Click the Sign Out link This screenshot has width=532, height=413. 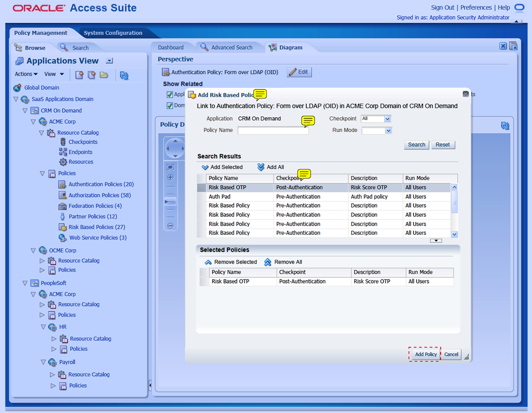point(443,8)
